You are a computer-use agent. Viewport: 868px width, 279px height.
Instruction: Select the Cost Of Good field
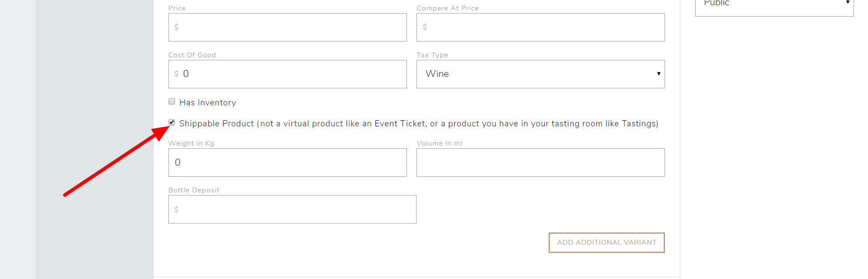287,74
